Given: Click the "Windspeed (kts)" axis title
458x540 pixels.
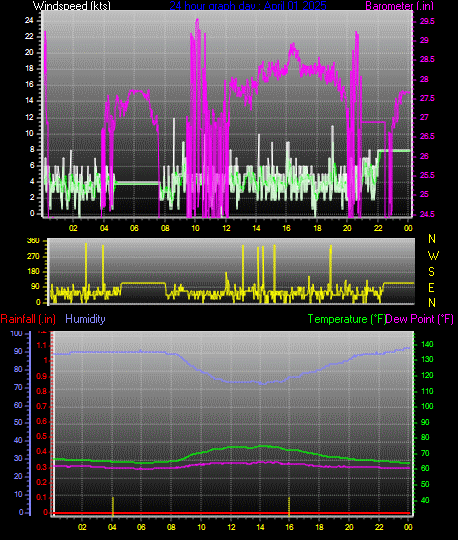Looking at the screenshot, I should pyautogui.click(x=72, y=6).
